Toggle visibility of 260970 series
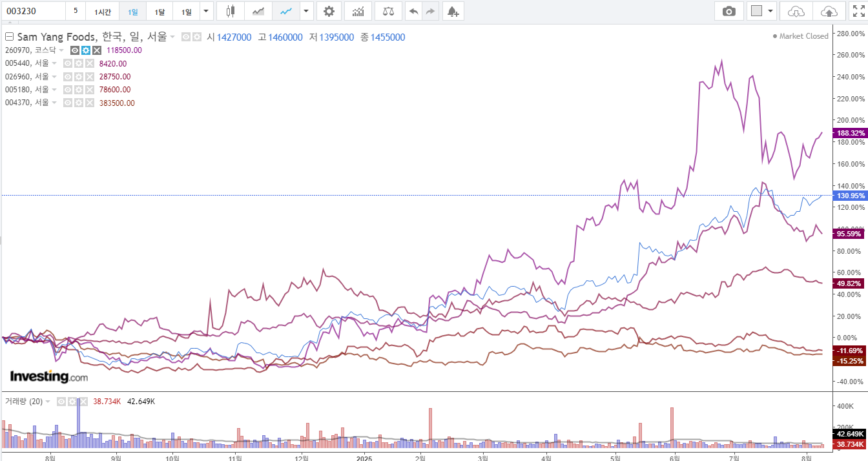This screenshot has width=868, height=461. [x=74, y=50]
